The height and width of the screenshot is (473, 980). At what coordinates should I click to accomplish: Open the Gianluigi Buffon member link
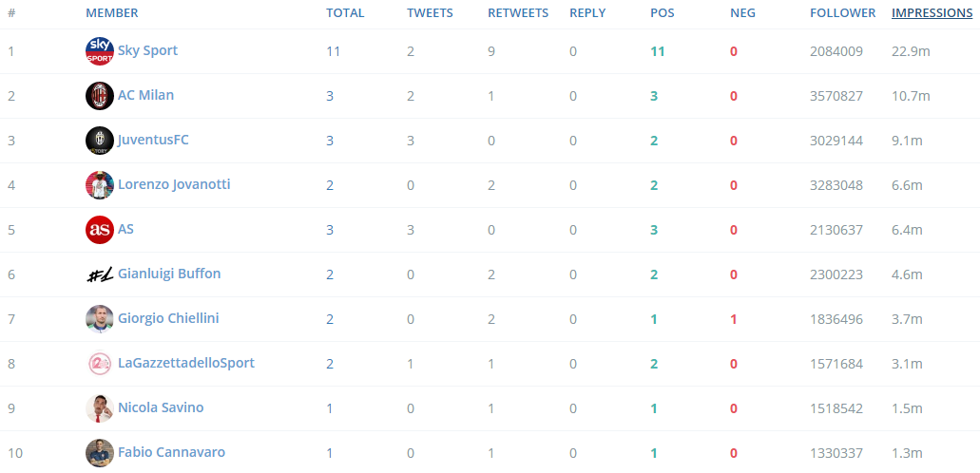(x=169, y=274)
